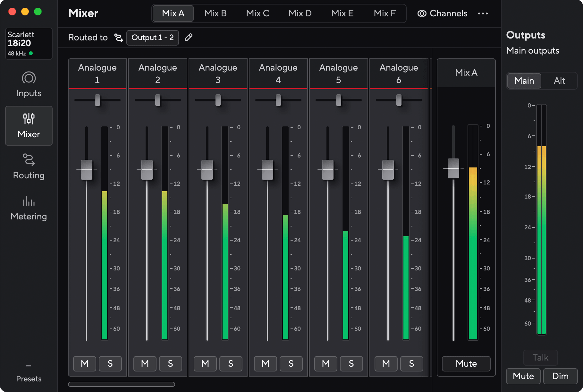583x392 pixels.
Task: Click the Channels button in header
Action: point(442,13)
